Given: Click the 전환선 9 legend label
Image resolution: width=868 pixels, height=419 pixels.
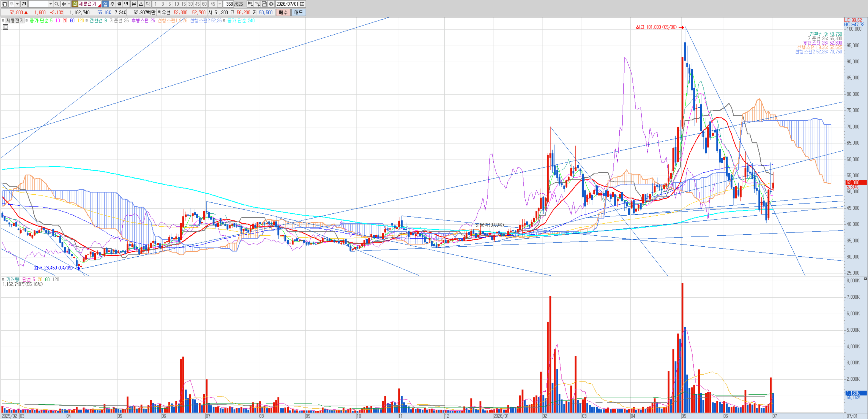Looking at the screenshot, I should (x=98, y=21).
